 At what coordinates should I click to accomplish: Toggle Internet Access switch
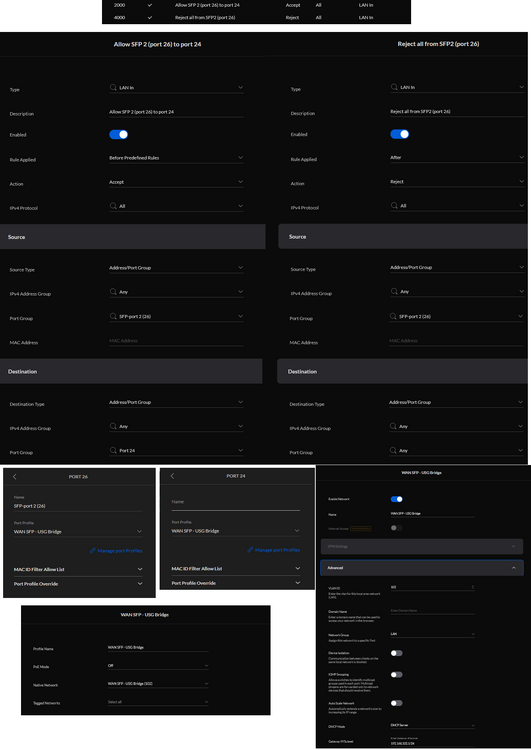pos(397,528)
